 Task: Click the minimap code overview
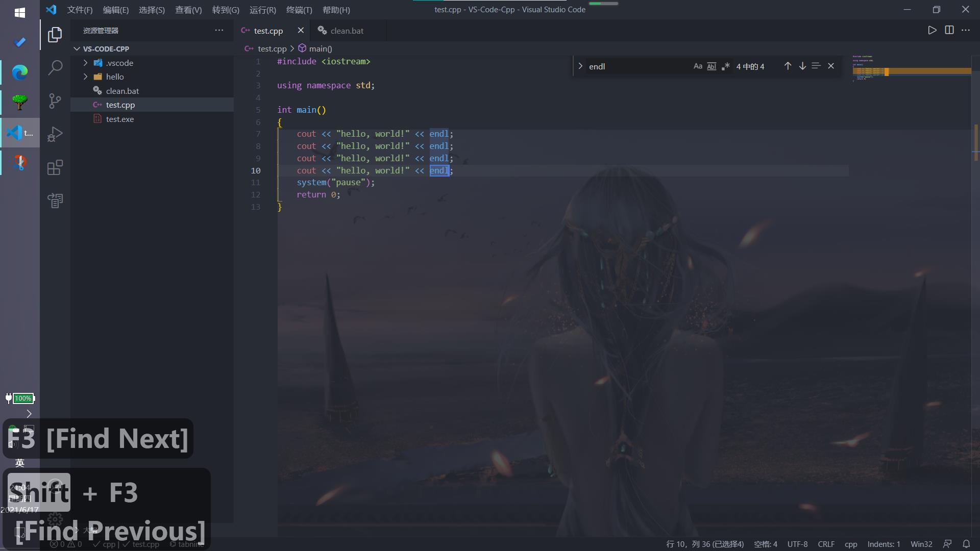point(912,68)
